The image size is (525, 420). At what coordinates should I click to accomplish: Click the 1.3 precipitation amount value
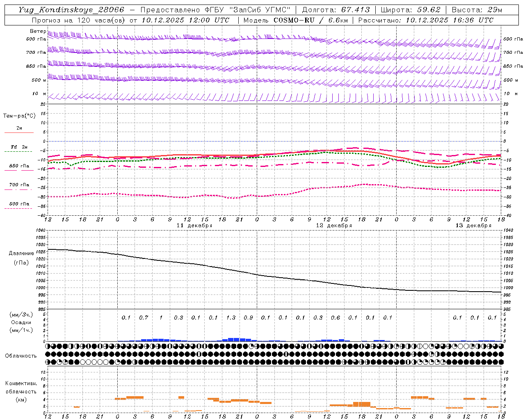pos(231,317)
